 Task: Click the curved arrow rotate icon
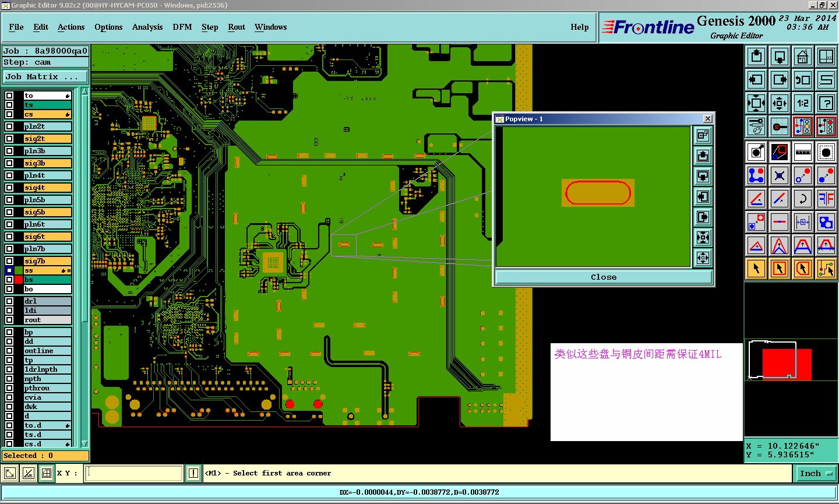coord(803,198)
